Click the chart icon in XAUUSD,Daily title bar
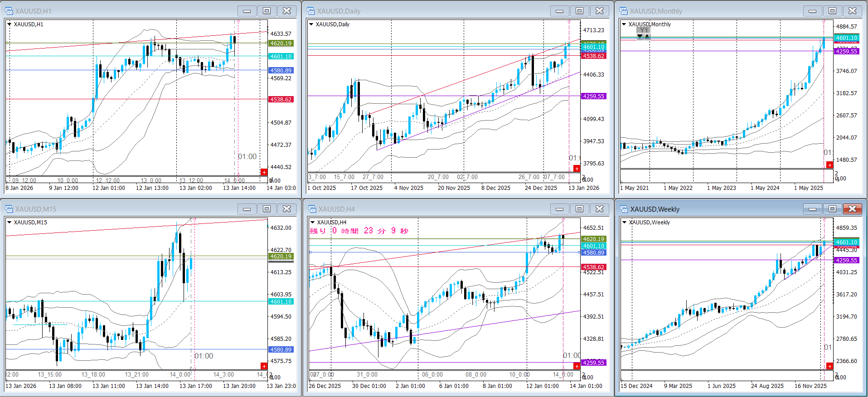 (311, 11)
